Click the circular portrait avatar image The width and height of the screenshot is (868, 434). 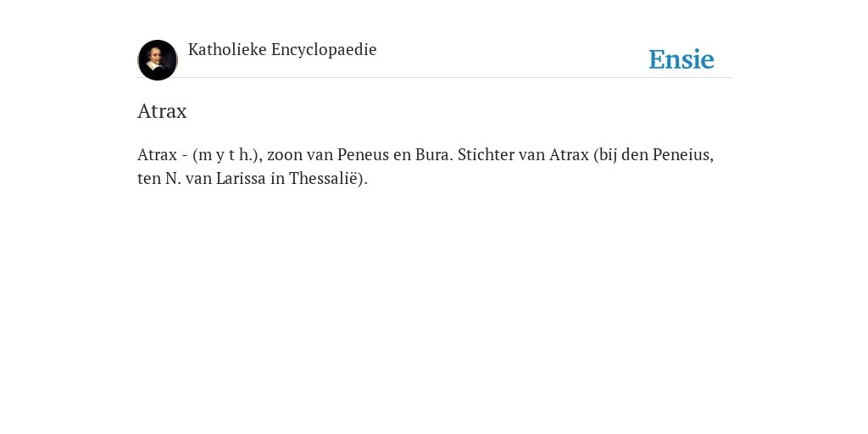(158, 60)
